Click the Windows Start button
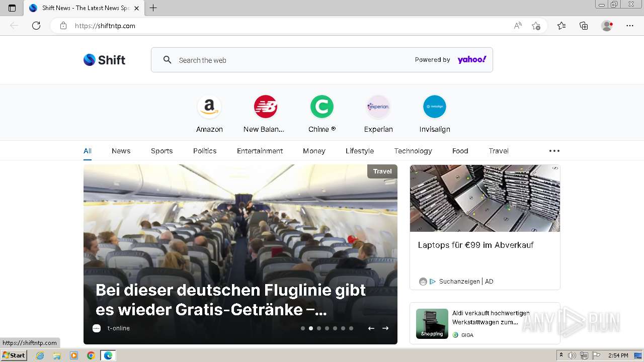The width and height of the screenshot is (644, 362). pyautogui.click(x=14, y=355)
